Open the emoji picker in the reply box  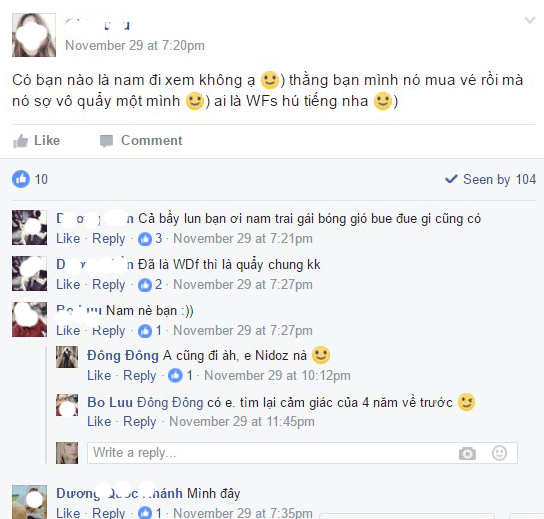pos(499,453)
